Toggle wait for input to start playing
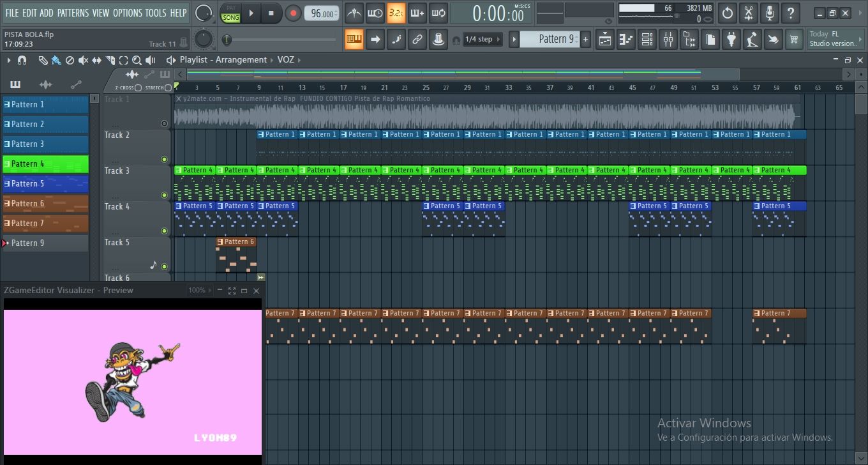The height and width of the screenshot is (465, 868). [x=375, y=13]
